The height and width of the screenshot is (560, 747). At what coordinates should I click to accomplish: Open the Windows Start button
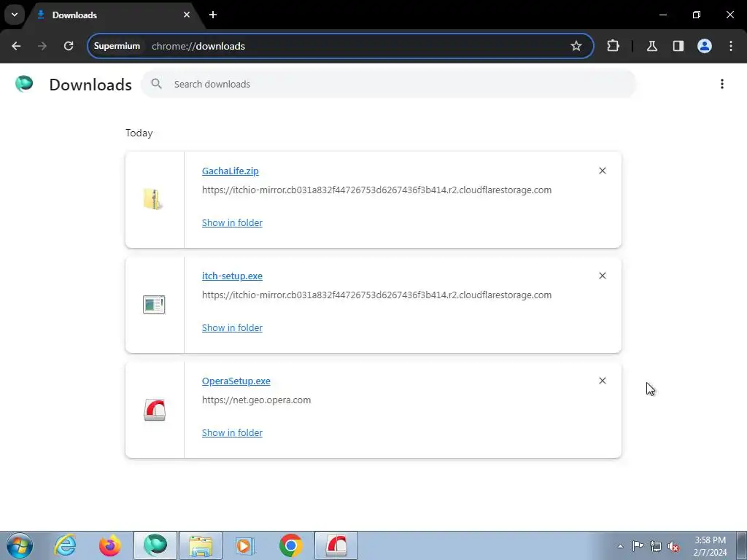20,545
